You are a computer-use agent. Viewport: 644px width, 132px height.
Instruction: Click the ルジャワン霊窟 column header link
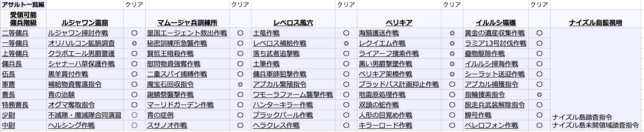tap(85, 23)
